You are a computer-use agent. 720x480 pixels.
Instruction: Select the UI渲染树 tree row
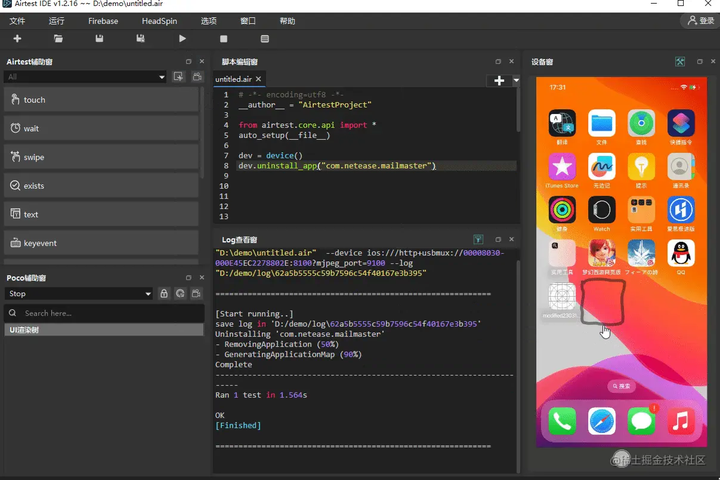click(x=104, y=330)
